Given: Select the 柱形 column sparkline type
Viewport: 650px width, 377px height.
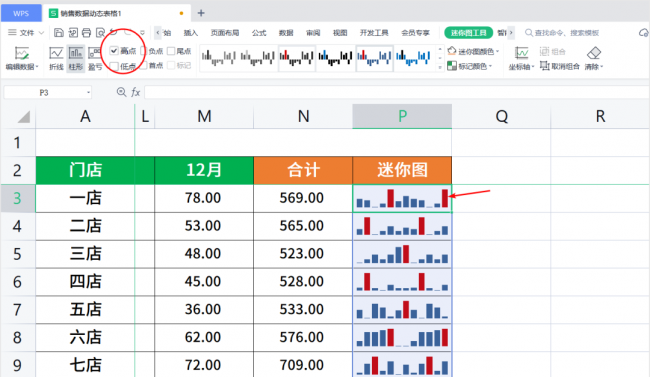Looking at the screenshot, I should 75,58.
